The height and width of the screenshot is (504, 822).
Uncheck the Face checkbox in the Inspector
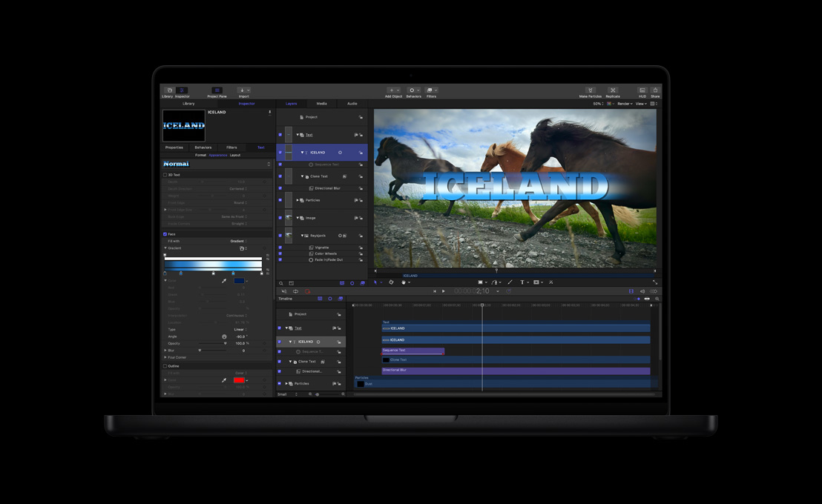(165, 233)
